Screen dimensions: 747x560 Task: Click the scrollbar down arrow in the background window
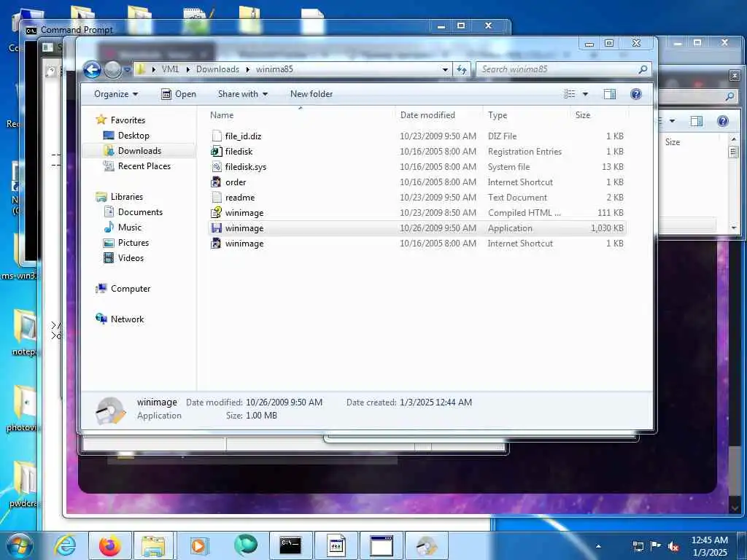[734, 228]
